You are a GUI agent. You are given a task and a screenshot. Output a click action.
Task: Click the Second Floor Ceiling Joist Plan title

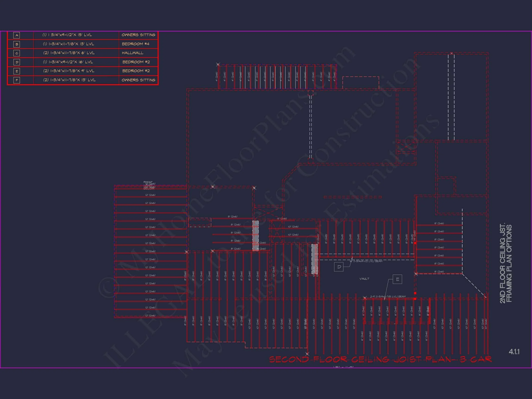(x=380, y=360)
